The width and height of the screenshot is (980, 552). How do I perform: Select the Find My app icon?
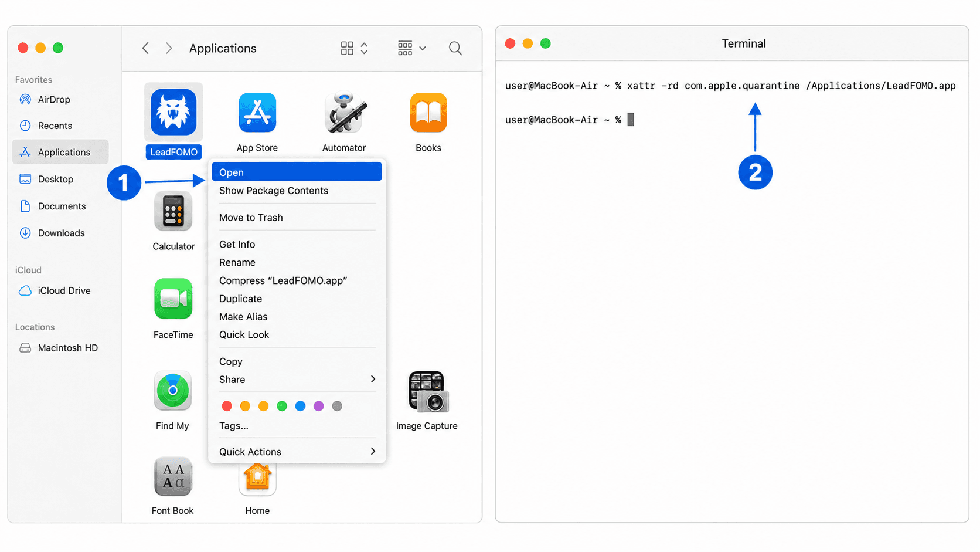pyautogui.click(x=173, y=390)
